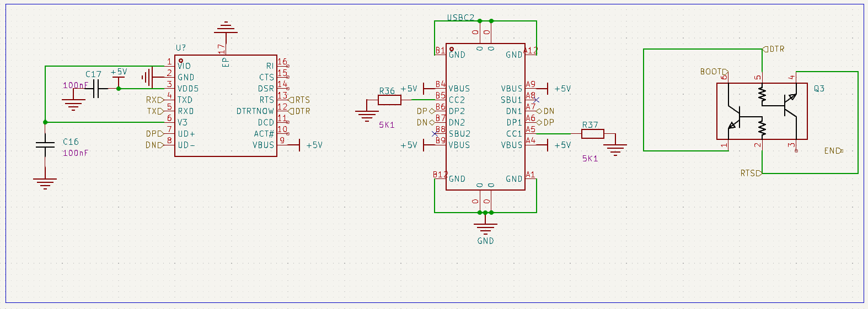Click the DTR label above Q3
The width and height of the screenshot is (868, 309).
(x=774, y=49)
